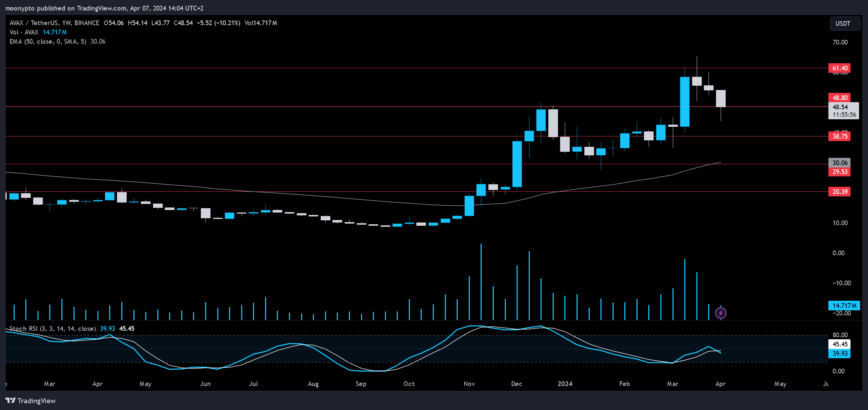
Task: Select the AVAX / TetherUS symbol title
Action: click(54, 23)
